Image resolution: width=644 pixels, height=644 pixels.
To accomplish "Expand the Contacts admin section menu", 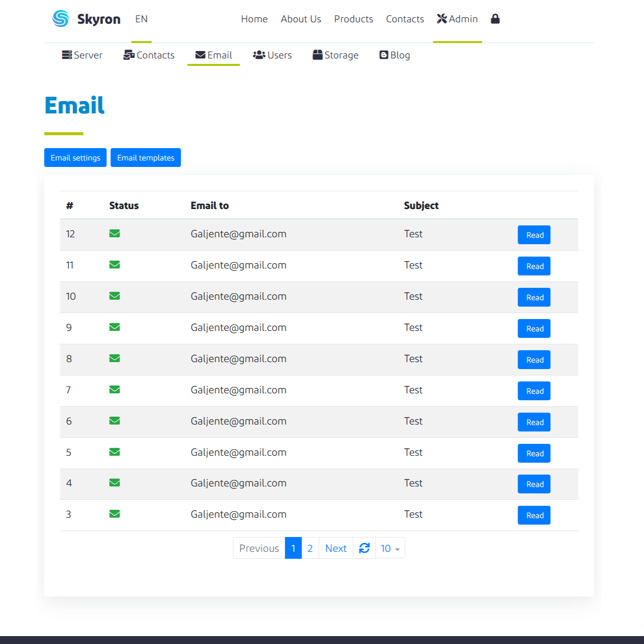I will (x=149, y=55).
